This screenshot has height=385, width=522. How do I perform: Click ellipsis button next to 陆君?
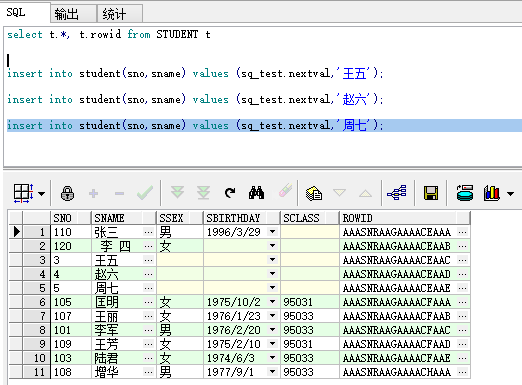tap(149, 358)
